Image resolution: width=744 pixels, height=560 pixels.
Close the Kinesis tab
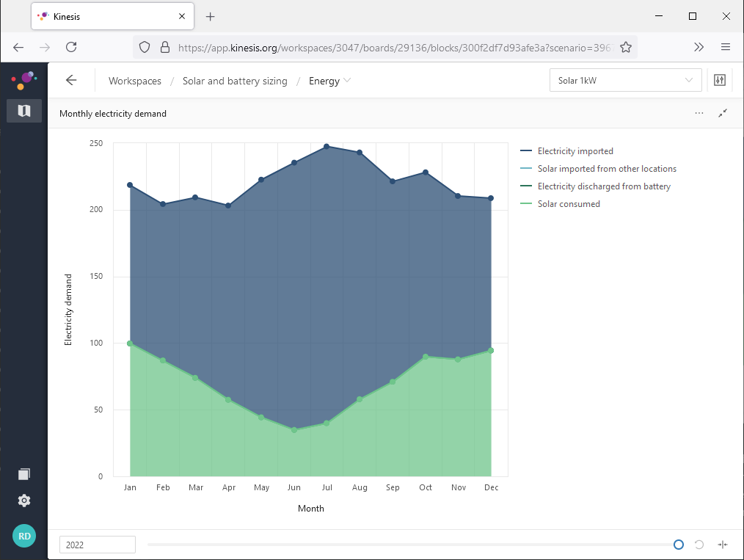(x=182, y=16)
